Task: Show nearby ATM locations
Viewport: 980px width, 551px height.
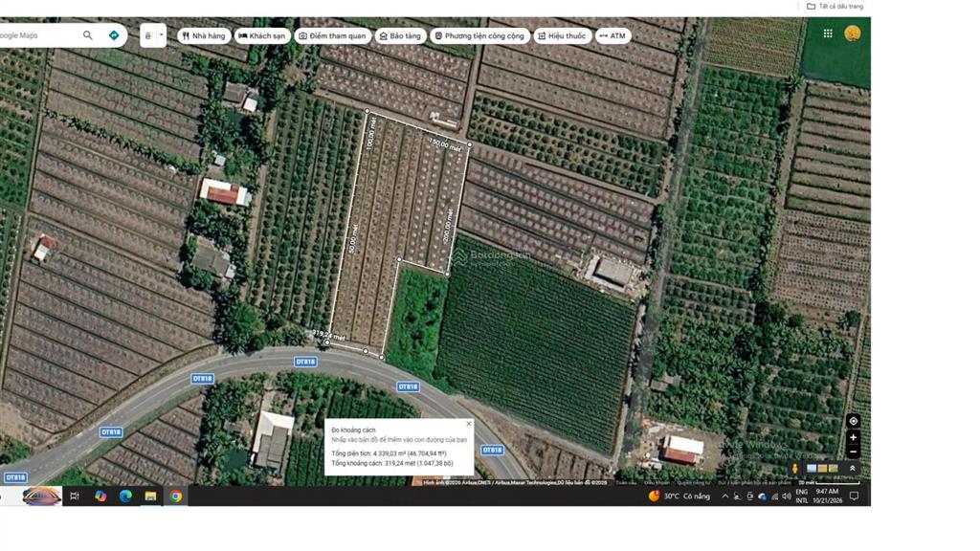Action: click(x=612, y=36)
